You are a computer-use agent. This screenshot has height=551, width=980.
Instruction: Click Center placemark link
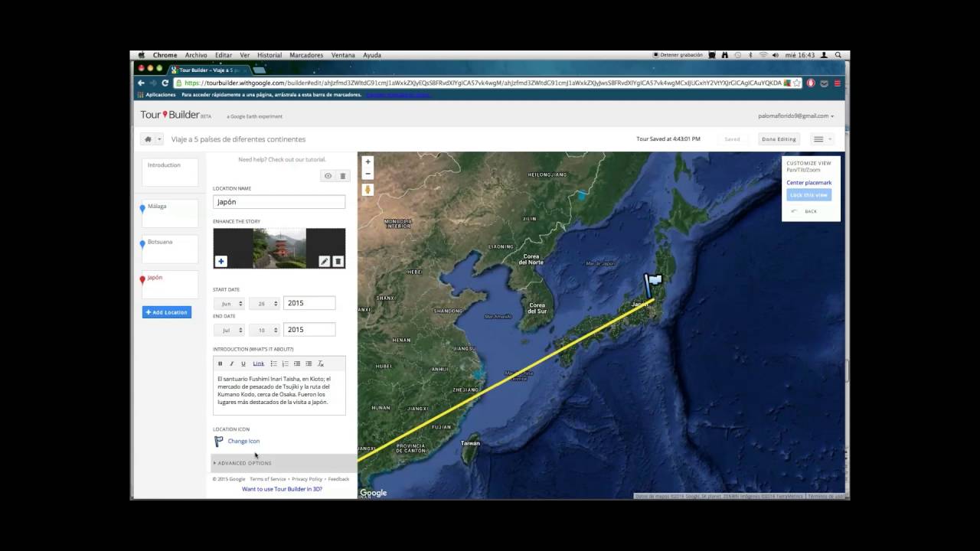coord(808,183)
